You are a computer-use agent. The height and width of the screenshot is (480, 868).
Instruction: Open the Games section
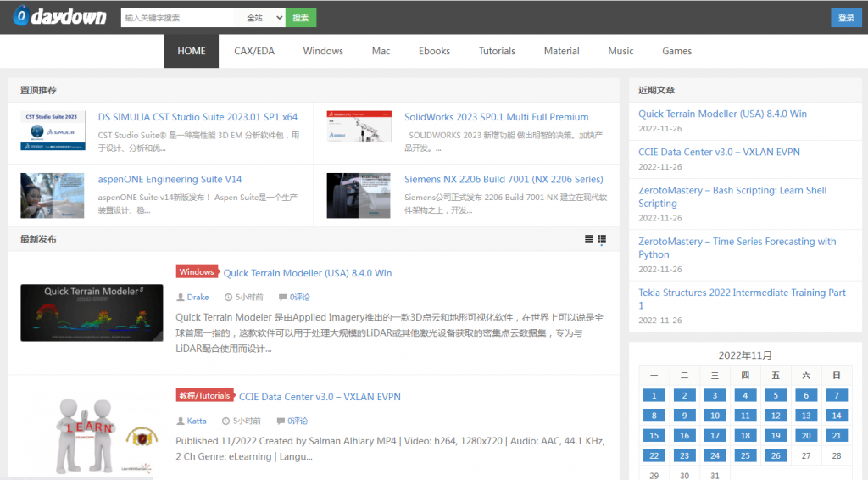pos(676,51)
